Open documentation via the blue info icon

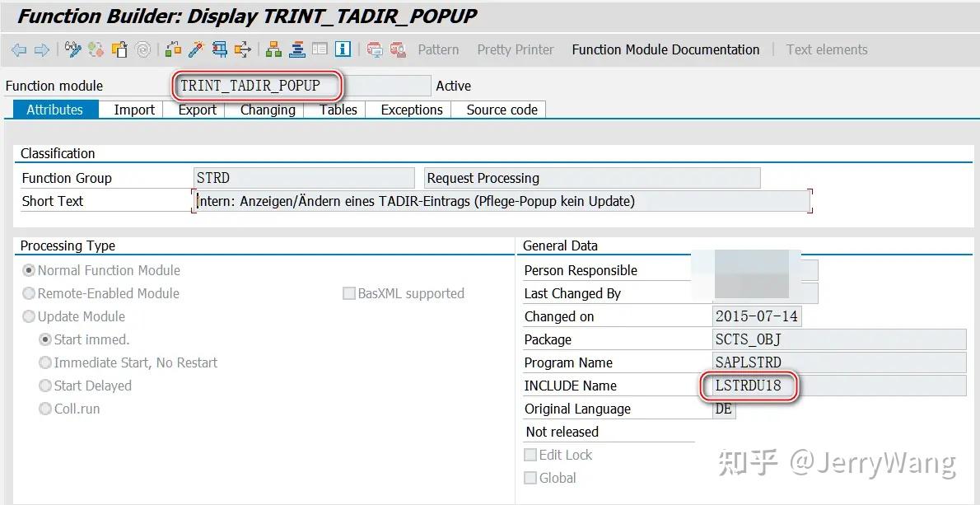[341, 49]
